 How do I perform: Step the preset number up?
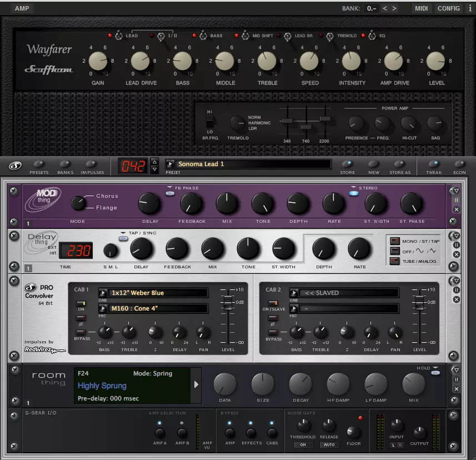pos(154,162)
